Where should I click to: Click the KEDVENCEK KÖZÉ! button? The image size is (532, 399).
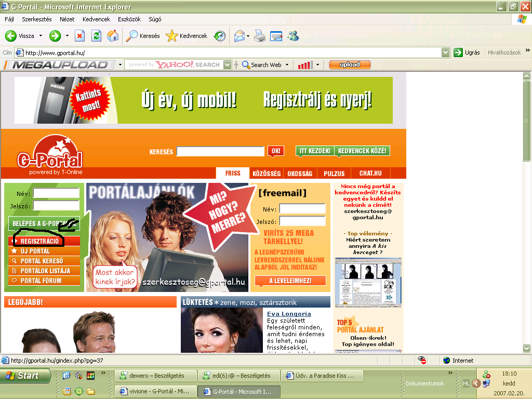coord(362,151)
